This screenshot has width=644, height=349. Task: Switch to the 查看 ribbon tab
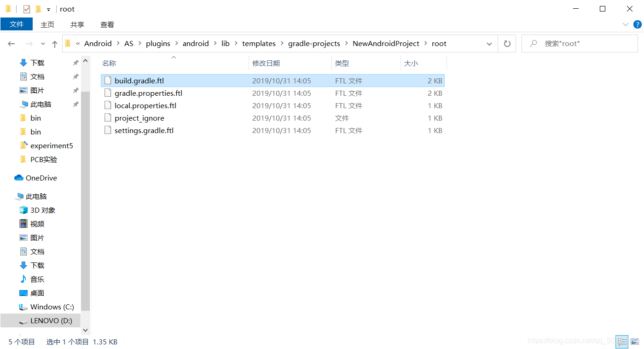pos(107,24)
